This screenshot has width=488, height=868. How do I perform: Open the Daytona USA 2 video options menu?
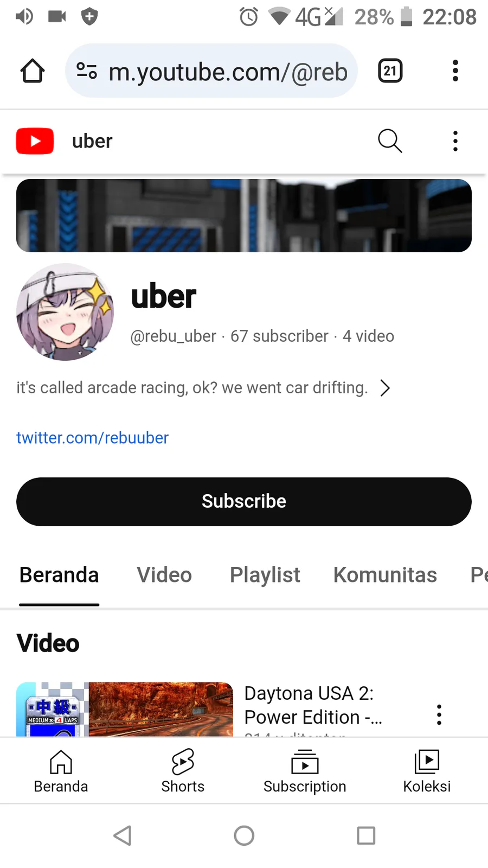tap(439, 715)
